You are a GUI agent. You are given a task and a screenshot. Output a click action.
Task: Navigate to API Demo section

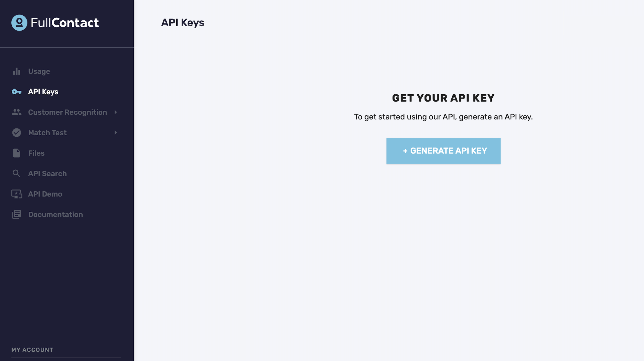pyautogui.click(x=45, y=194)
